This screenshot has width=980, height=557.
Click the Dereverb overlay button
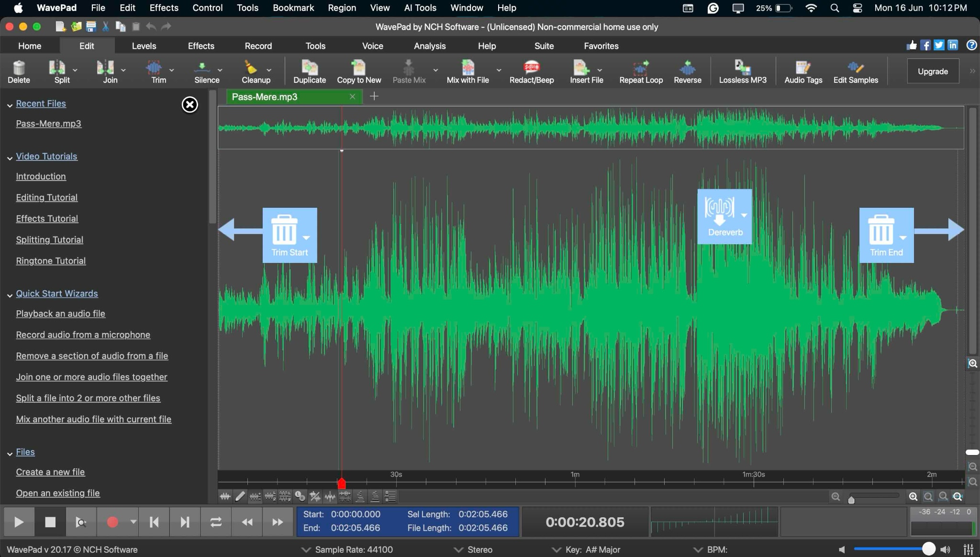tap(724, 216)
